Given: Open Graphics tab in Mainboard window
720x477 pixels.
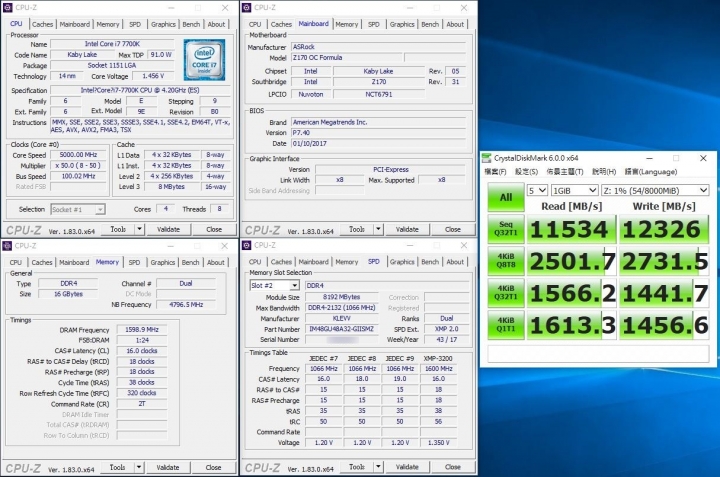Looking at the screenshot, I should [402, 24].
